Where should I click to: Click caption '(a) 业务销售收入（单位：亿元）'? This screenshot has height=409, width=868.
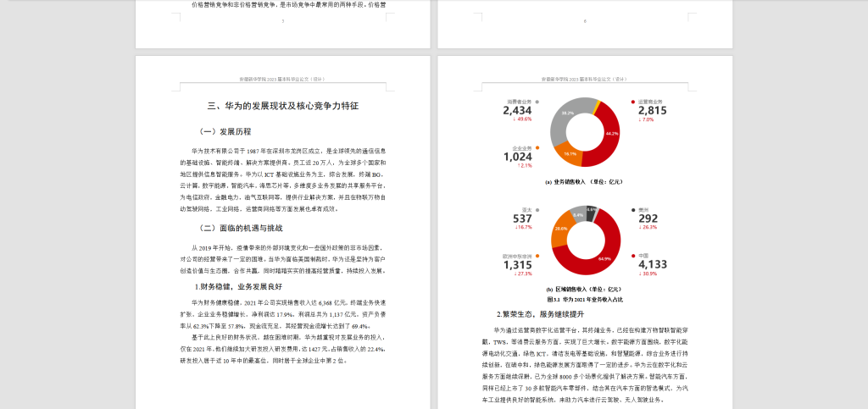tap(585, 181)
